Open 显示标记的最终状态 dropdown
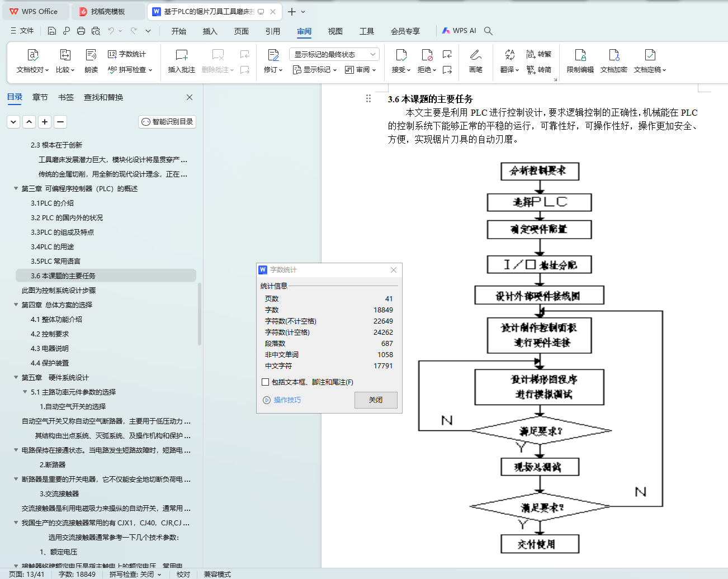 point(334,54)
